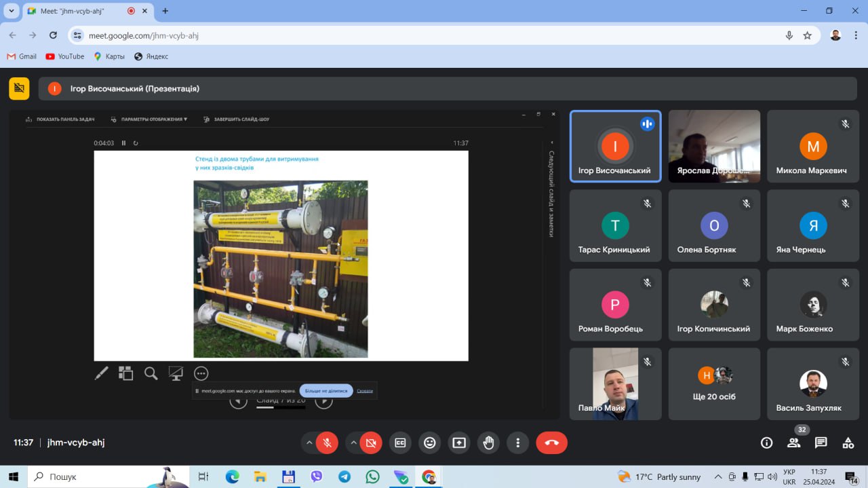Image resolution: width=868 pixels, height=488 pixels.
Task: Toggle the disabled camera button
Action: point(371,443)
